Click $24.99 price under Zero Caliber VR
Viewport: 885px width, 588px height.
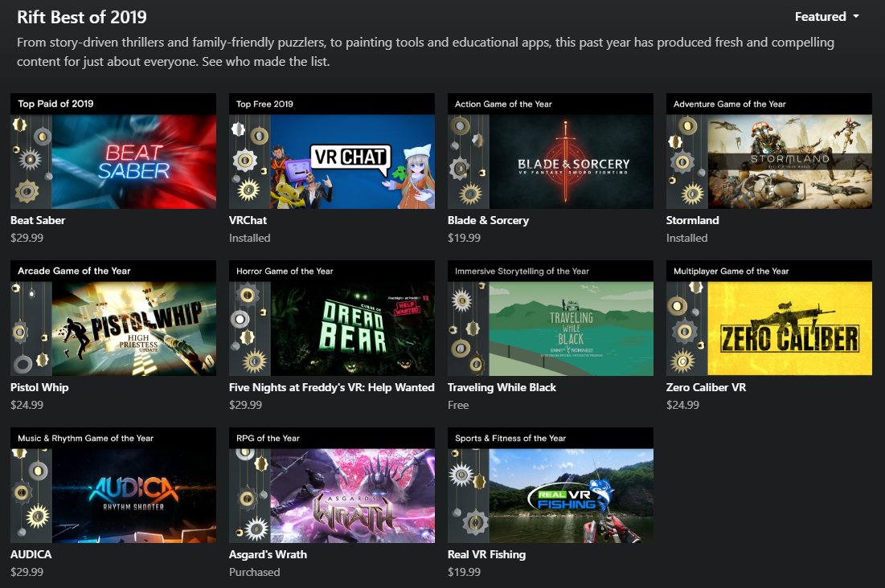tap(682, 405)
